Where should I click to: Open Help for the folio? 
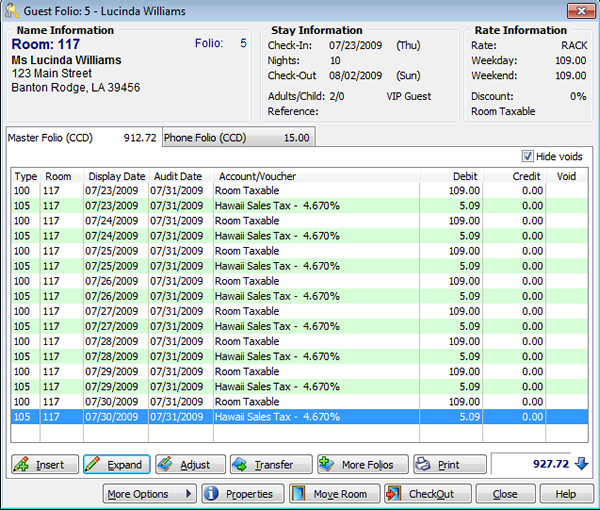click(x=566, y=494)
